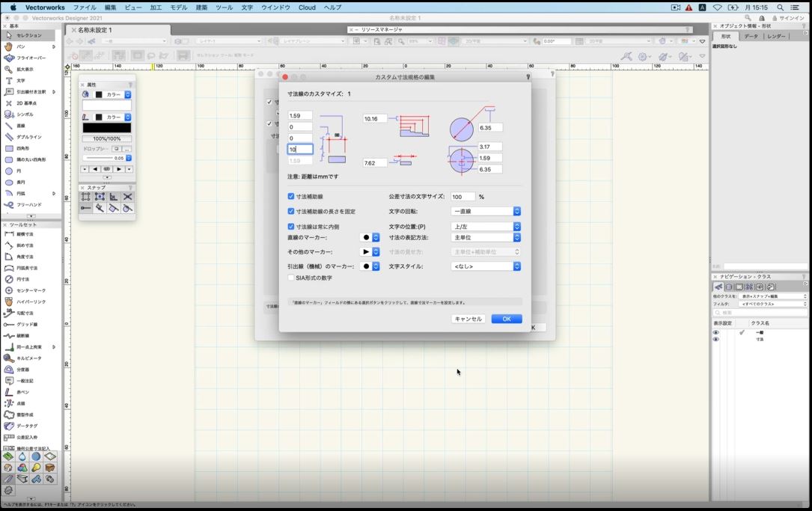Open the 寸法の表記方法 dropdown

[x=486, y=238]
